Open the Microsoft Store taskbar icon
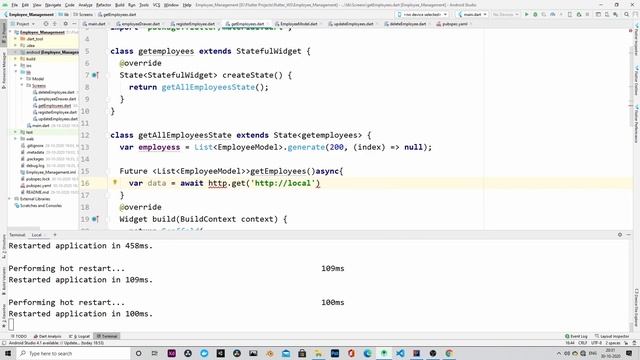 coord(302,353)
